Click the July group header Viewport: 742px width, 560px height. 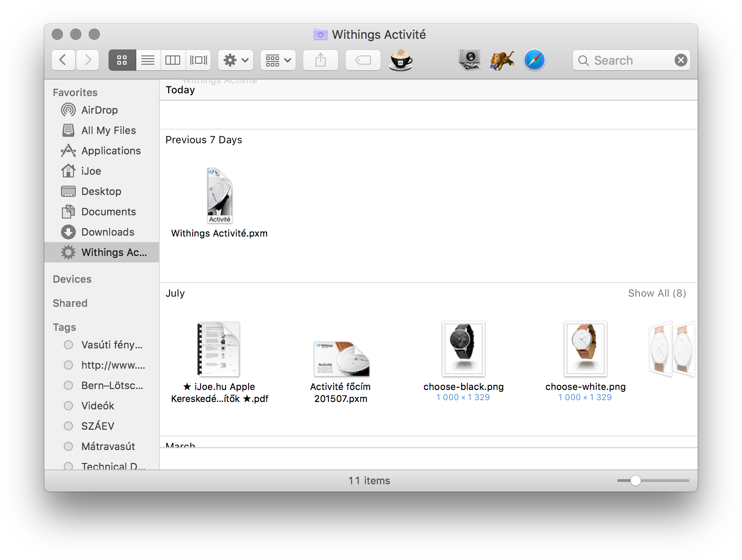tap(175, 293)
